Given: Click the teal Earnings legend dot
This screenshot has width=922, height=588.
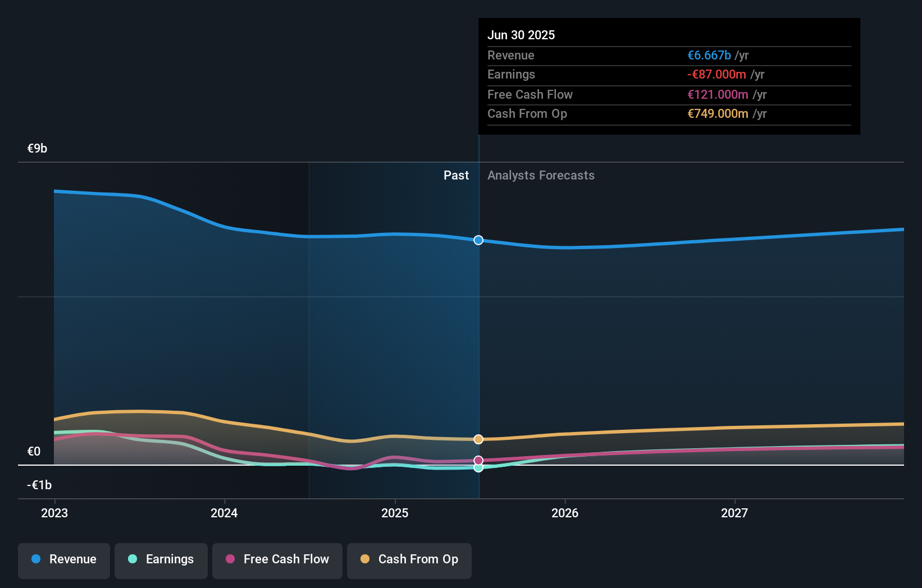Looking at the screenshot, I should tap(132, 559).
